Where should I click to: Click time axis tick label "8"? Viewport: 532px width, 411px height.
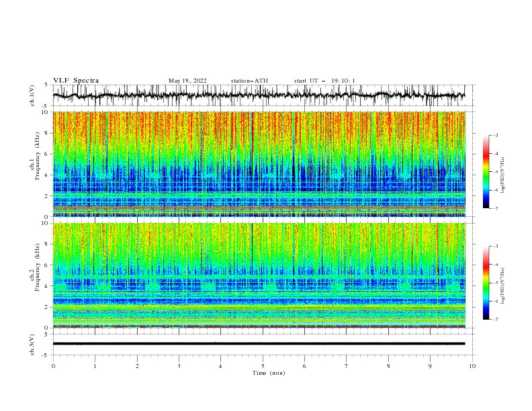click(x=388, y=366)
